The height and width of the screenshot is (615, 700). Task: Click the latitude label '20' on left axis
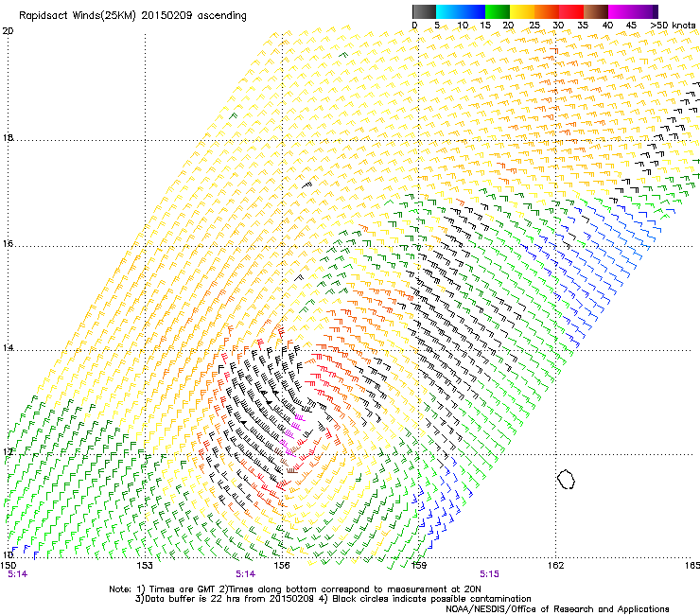coord(8,31)
